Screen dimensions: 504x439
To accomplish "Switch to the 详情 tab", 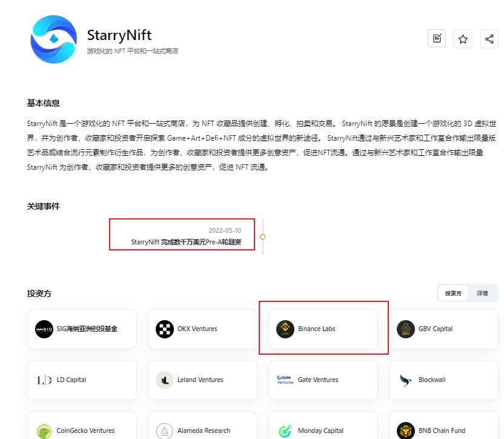I will point(482,293).
